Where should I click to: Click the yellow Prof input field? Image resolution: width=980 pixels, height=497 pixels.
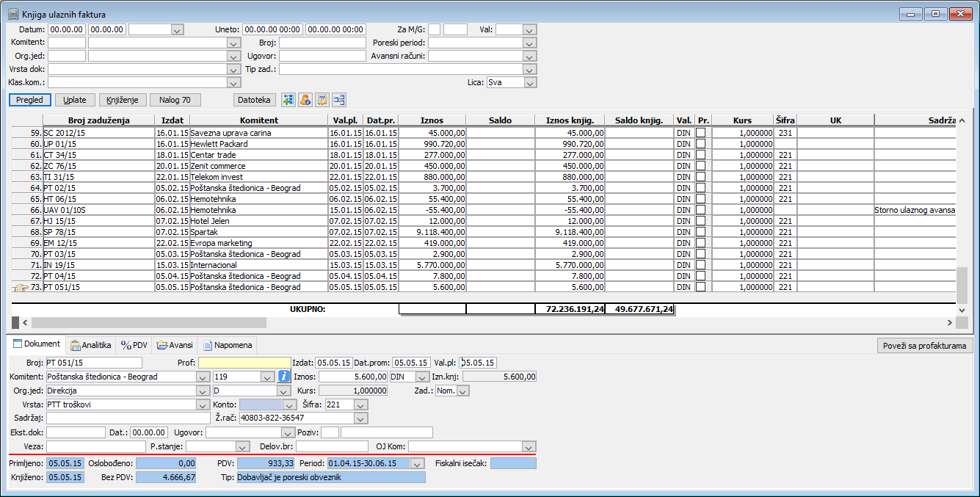click(x=244, y=363)
